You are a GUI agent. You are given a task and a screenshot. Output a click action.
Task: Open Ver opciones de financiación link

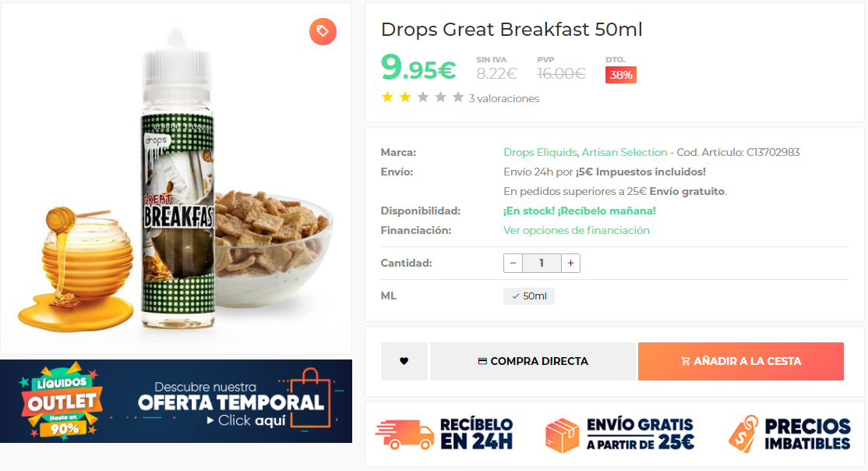tap(577, 230)
